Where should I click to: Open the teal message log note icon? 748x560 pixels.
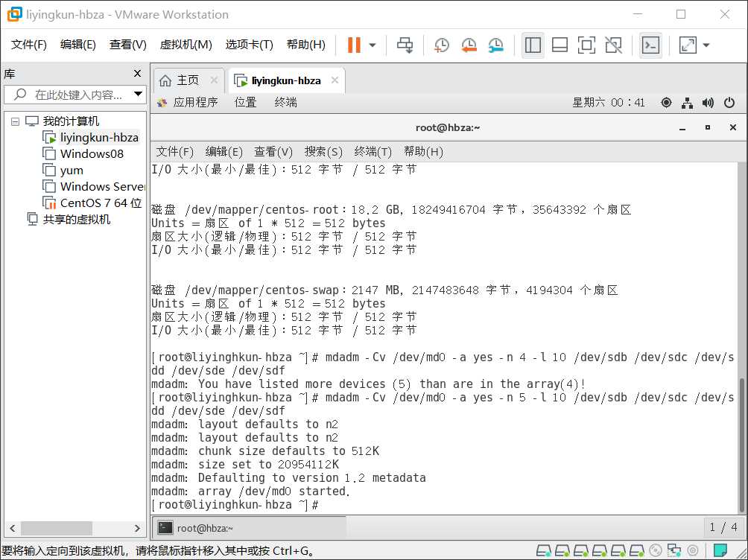coord(720,550)
